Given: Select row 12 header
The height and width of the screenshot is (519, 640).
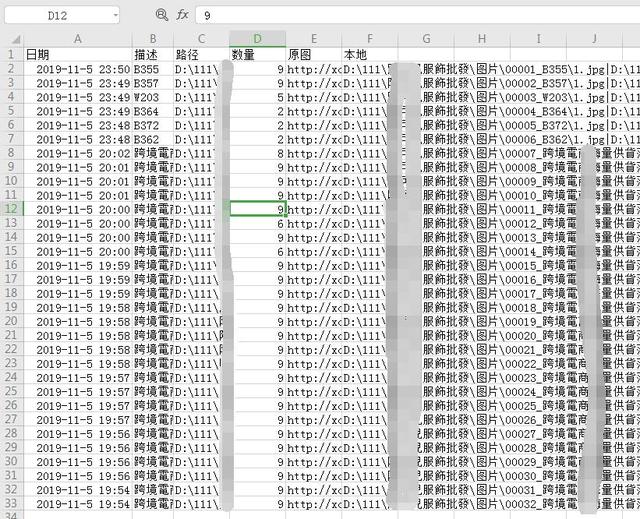Looking at the screenshot, I should click(x=11, y=209).
